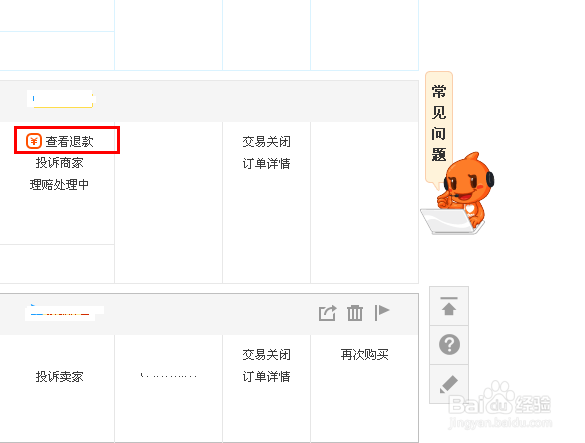
Task: Click the trash delete order icon
Action: (355, 313)
